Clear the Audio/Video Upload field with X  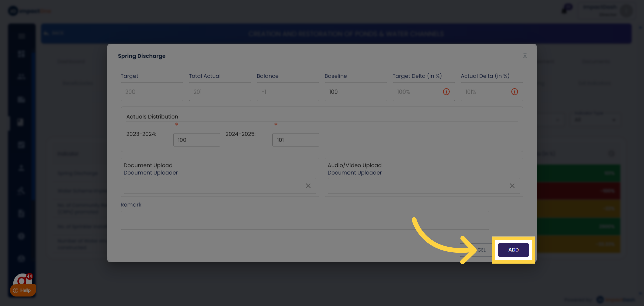512,186
